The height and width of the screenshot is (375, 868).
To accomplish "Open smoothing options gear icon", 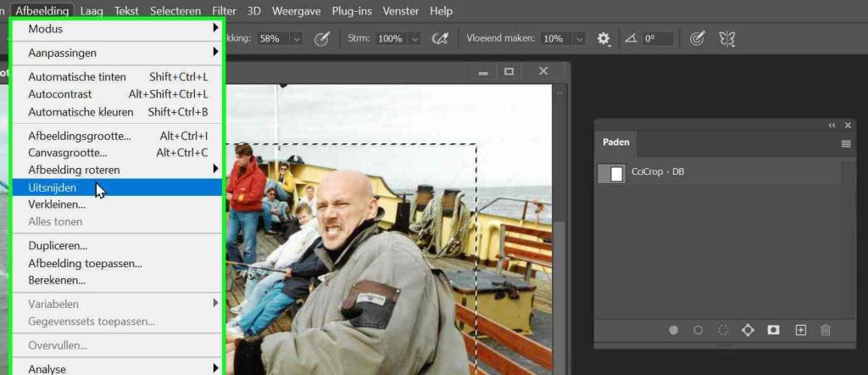I will point(604,38).
